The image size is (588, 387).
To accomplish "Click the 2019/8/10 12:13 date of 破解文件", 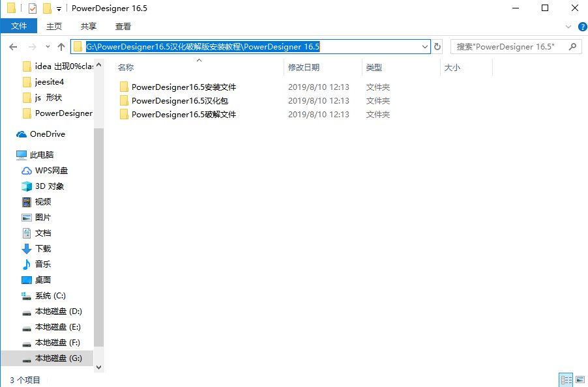I will coord(319,115).
